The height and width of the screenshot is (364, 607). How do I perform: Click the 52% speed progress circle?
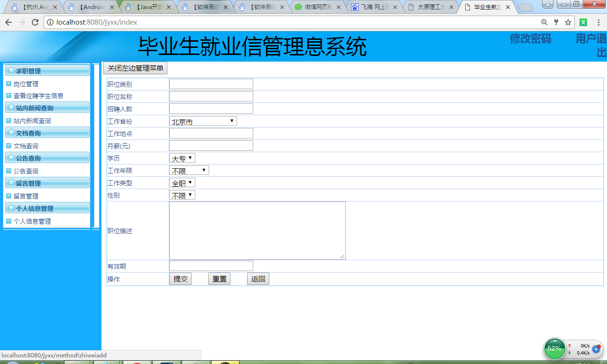click(554, 349)
